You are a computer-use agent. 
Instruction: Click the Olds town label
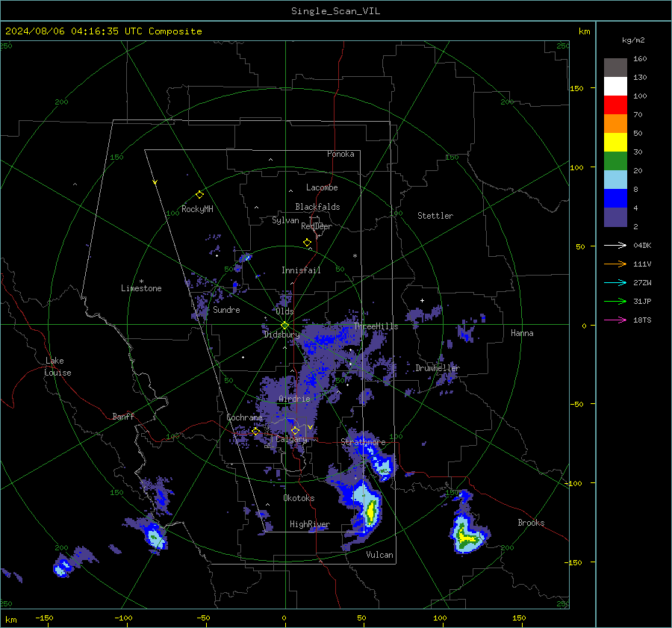coord(284,311)
